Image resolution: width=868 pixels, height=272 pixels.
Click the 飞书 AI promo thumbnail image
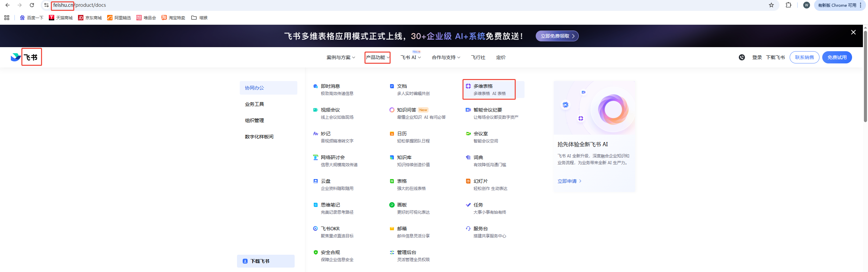[594, 108]
